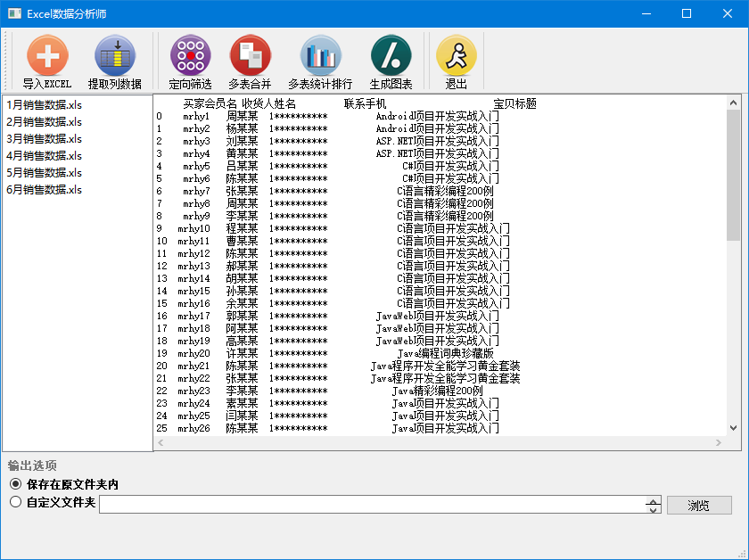The image size is (749, 560).
Task: Click the 浏览 browse button
Action: 699,505
